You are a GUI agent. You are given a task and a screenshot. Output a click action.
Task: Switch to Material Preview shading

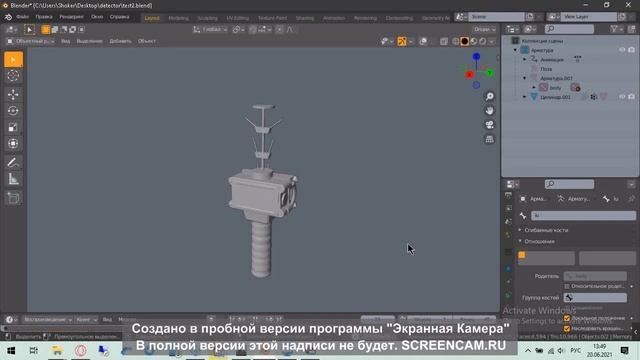(474, 41)
